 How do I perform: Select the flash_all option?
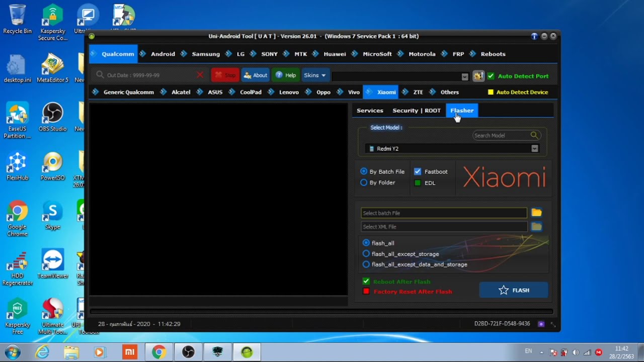(x=366, y=243)
